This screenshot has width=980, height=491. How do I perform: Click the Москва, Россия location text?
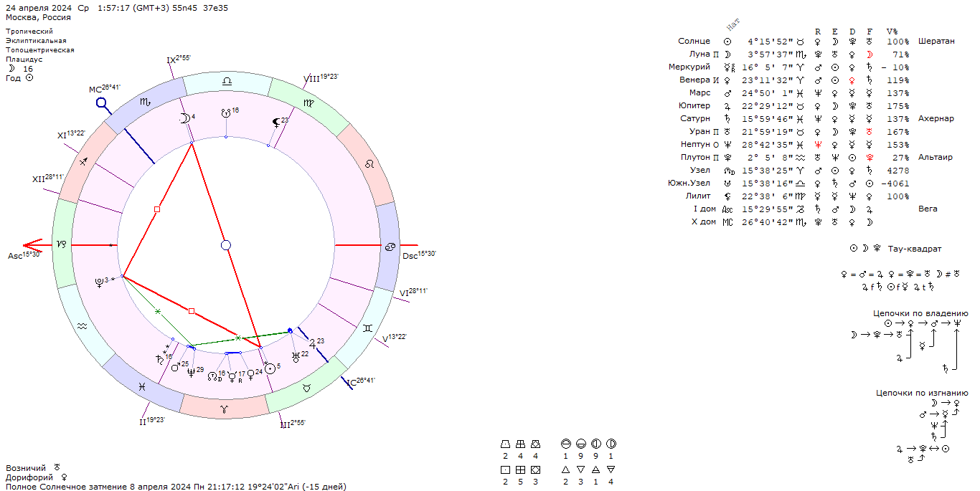pos(38,17)
